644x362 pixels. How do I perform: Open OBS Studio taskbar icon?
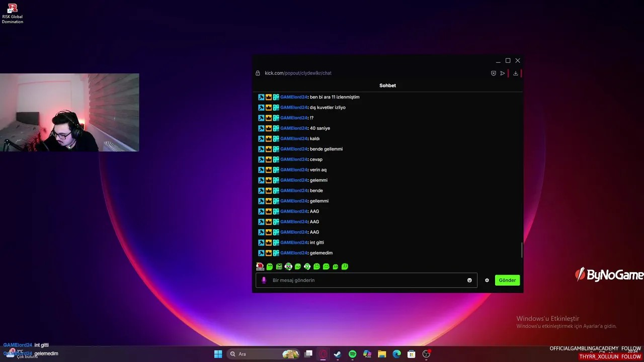point(426,354)
